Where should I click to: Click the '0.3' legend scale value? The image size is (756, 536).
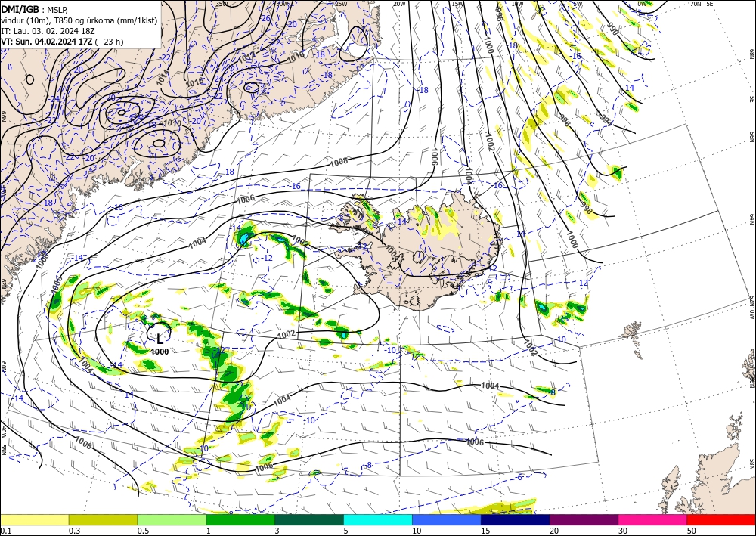tap(75, 531)
